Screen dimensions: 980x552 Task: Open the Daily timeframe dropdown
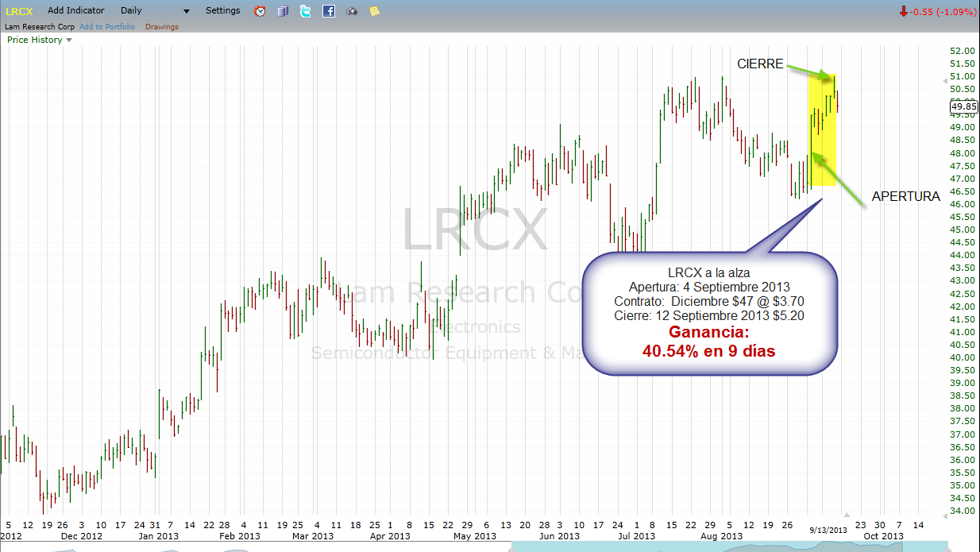coord(155,11)
